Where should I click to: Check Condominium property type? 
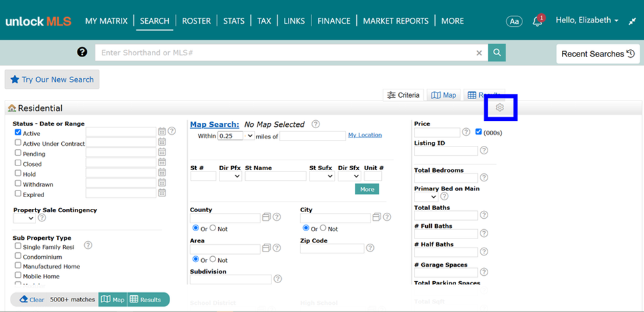pos(18,256)
